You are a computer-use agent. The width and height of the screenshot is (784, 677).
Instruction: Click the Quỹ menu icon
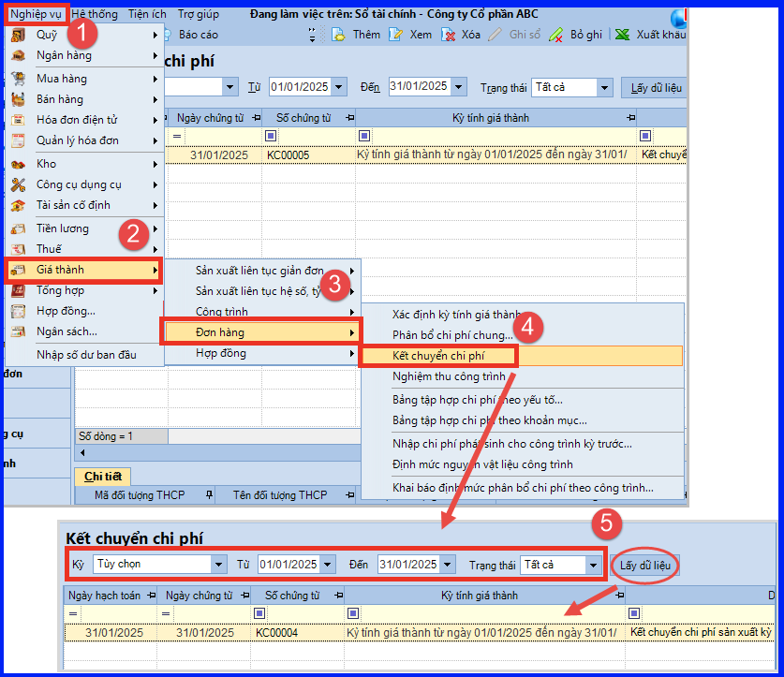click(x=18, y=35)
